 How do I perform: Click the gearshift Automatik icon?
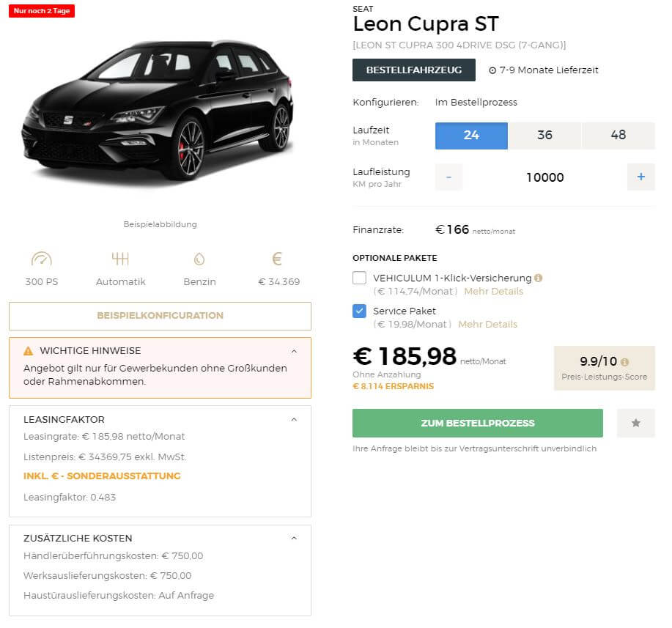120,259
